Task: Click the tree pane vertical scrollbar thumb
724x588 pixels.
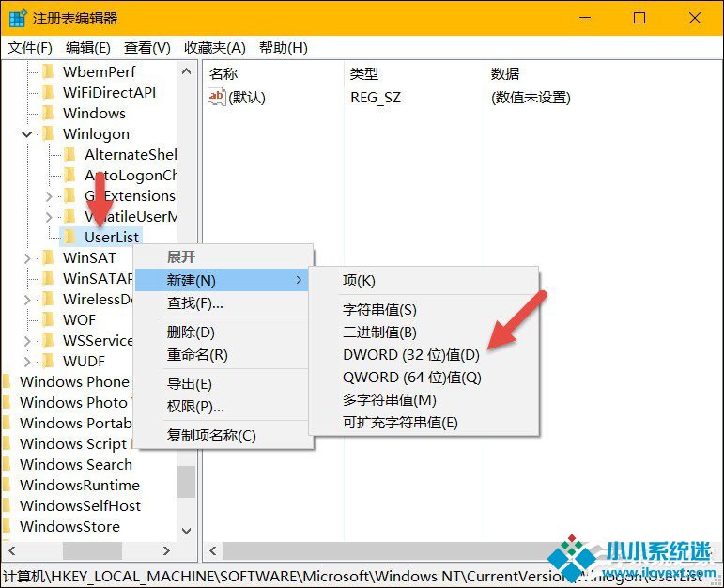Action: 187,482
